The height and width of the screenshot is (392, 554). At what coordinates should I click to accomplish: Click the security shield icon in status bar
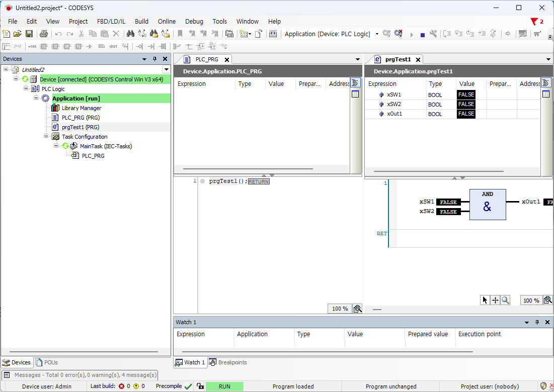click(544, 386)
